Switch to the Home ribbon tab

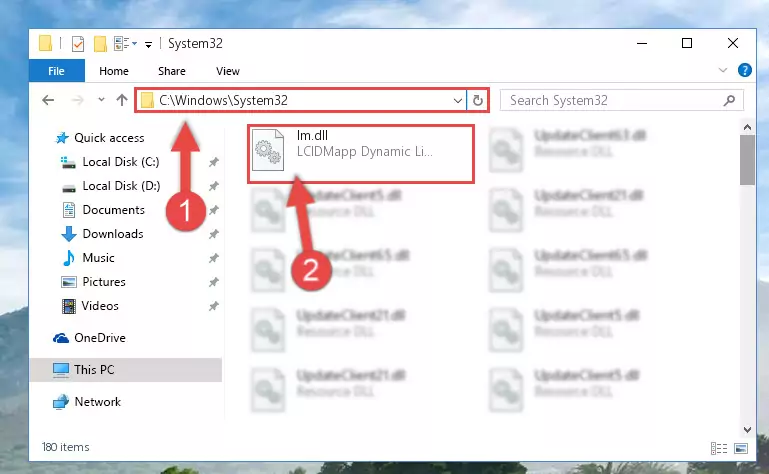(x=114, y=71)
